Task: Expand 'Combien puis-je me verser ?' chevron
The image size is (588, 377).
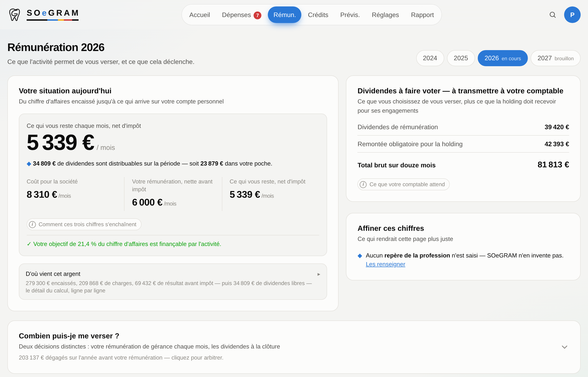Action: 565,347
